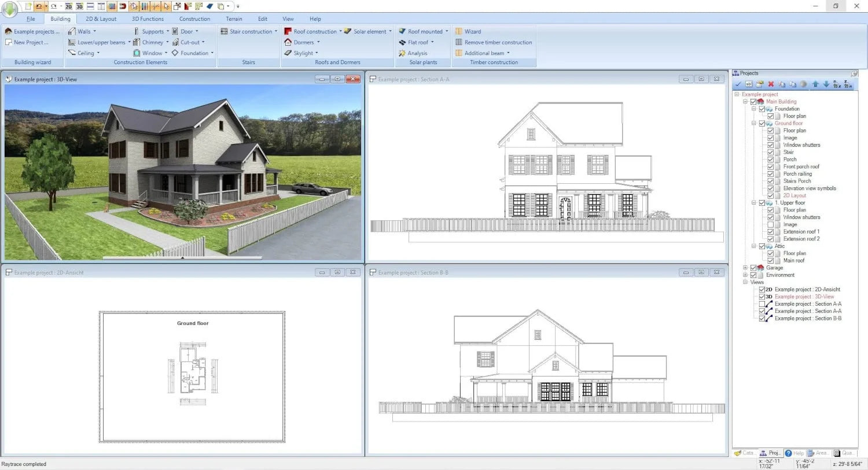868x470 pixels.
Task: Toggle the Environment checkbox
Action: click(753, 275)
